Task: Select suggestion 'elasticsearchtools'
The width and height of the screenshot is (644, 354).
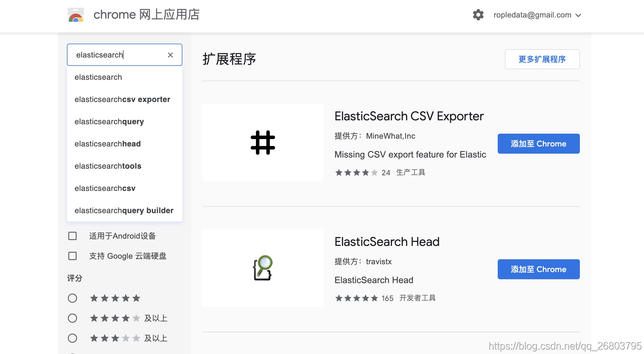Action: (125, 166)
